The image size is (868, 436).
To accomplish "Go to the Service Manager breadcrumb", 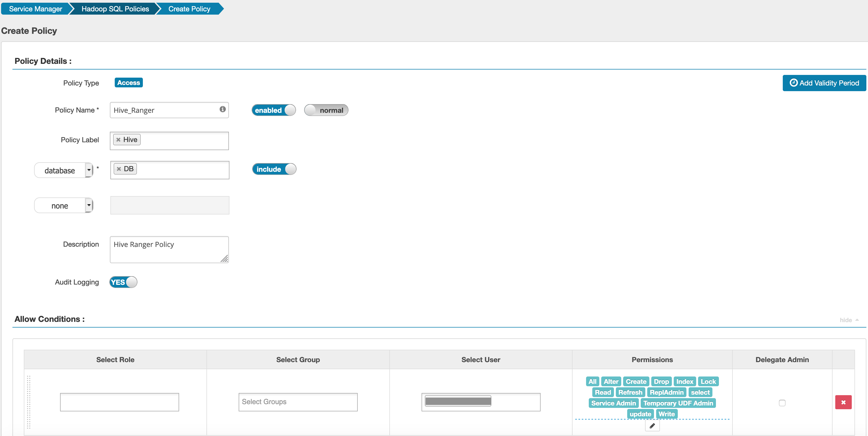I will pos(35,9).
